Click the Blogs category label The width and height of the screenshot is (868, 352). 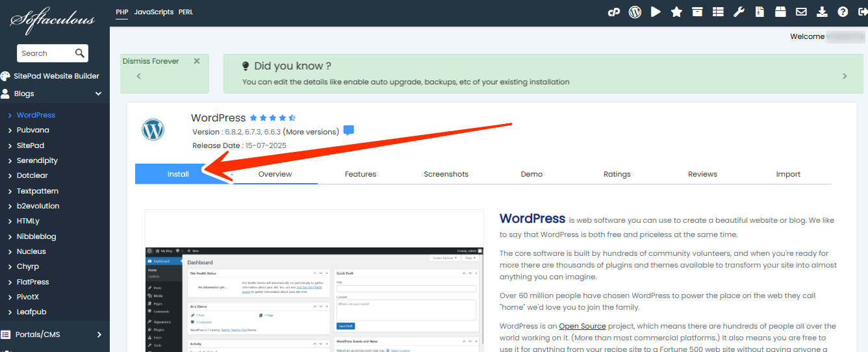(24, 94)
